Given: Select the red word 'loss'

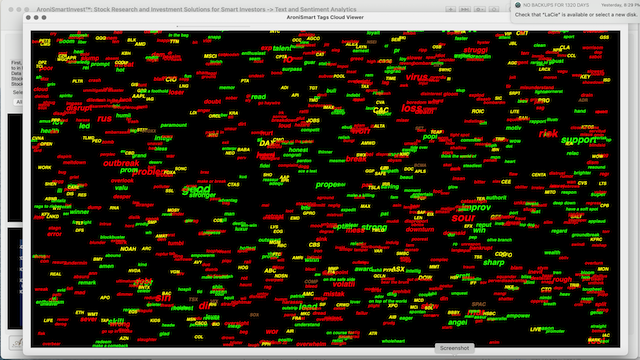Looking at the screenshot, I should (x=411, y=108).
